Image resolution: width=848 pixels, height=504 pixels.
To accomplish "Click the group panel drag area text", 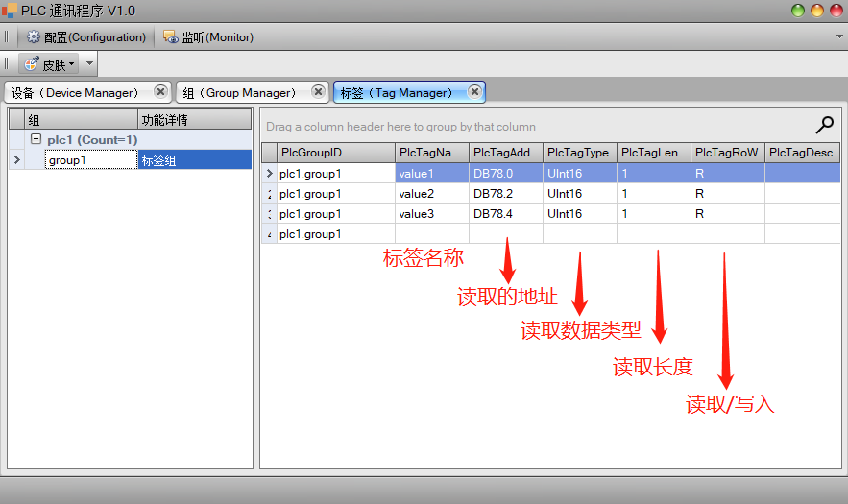I will point(400,127).
